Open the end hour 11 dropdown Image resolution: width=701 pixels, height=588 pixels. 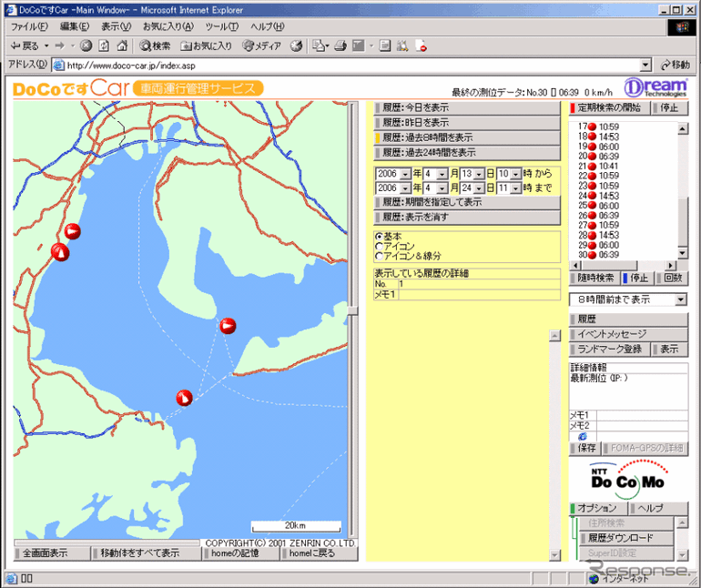coord(515,188)
